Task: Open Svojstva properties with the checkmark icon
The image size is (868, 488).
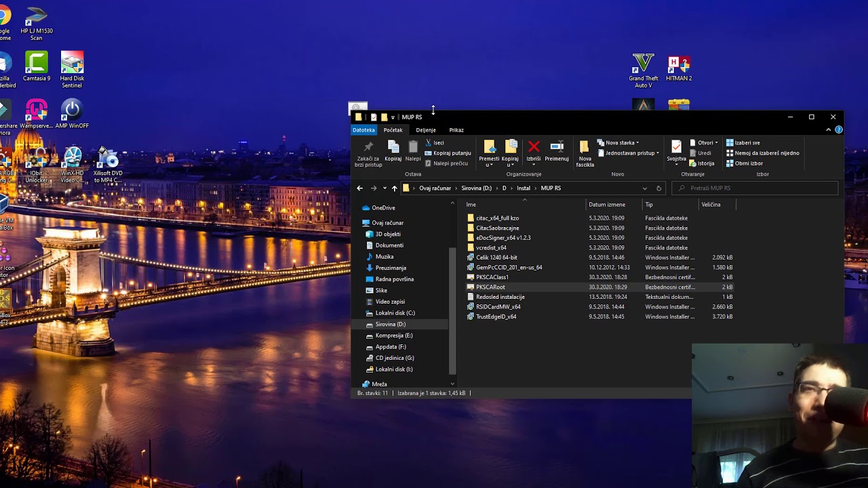Action: coord(676,147)
